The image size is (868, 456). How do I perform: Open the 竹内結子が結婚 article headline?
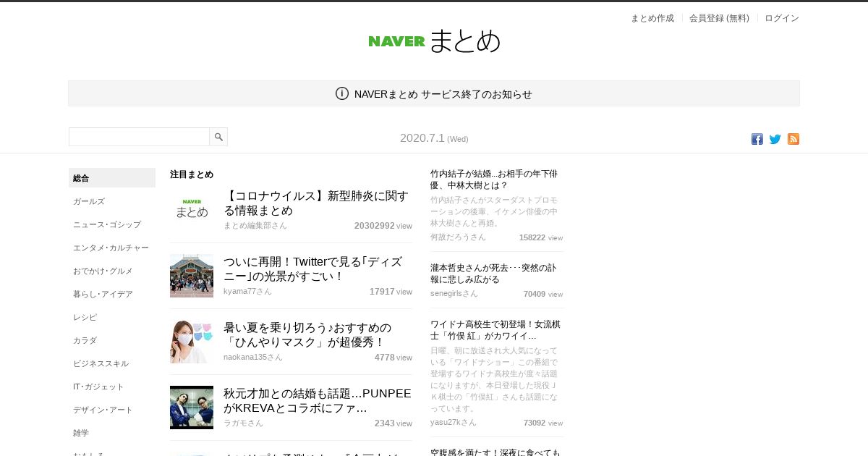(494, 180)
